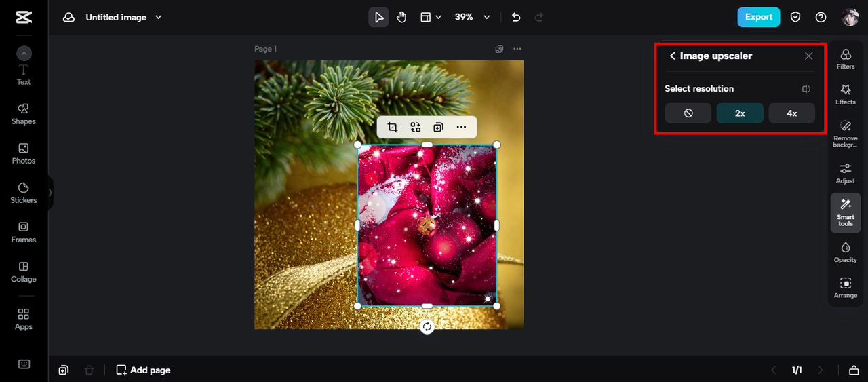Open the user profile avatar
The image size is (868, 382).
850,17
